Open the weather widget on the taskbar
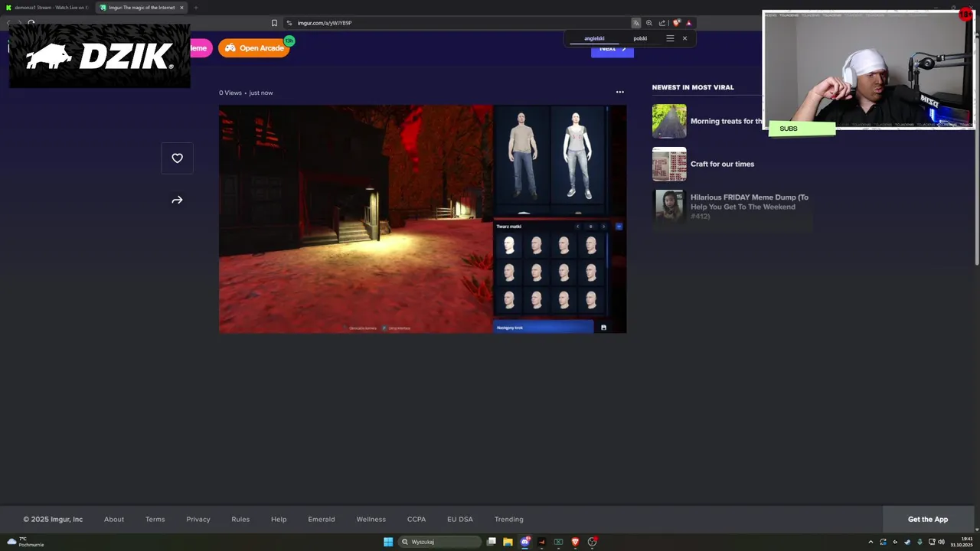Screen dimensions: 980x551 coord(25,542)
